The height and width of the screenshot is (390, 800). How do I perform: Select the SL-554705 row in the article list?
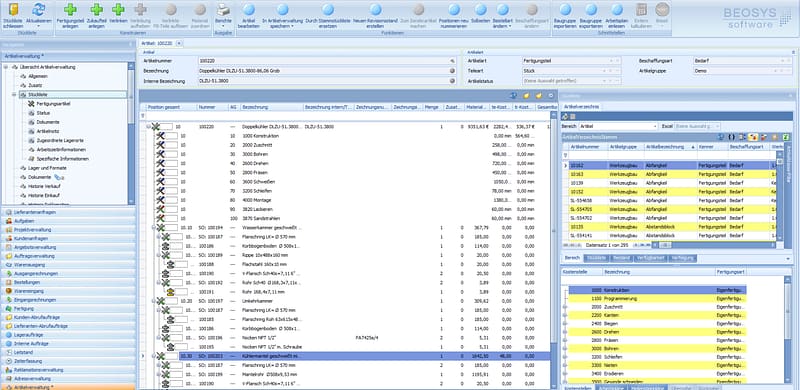coord(668,209)
